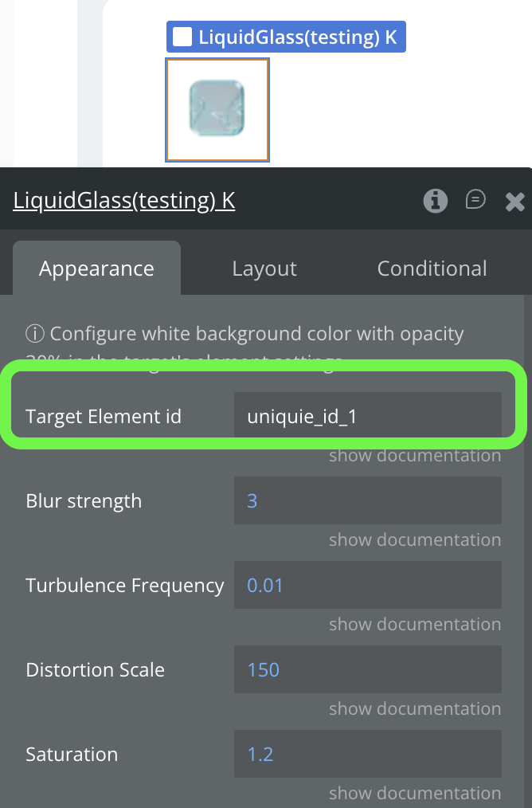
Task: Show documentation for Distortion Scale
Action: click(x=415, y=709)
